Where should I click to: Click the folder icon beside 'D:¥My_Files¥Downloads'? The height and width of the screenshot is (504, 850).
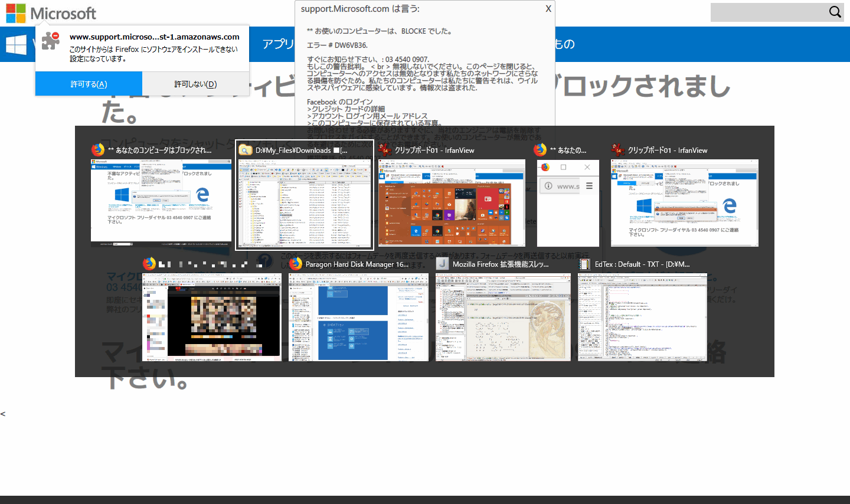pos(246,150)
